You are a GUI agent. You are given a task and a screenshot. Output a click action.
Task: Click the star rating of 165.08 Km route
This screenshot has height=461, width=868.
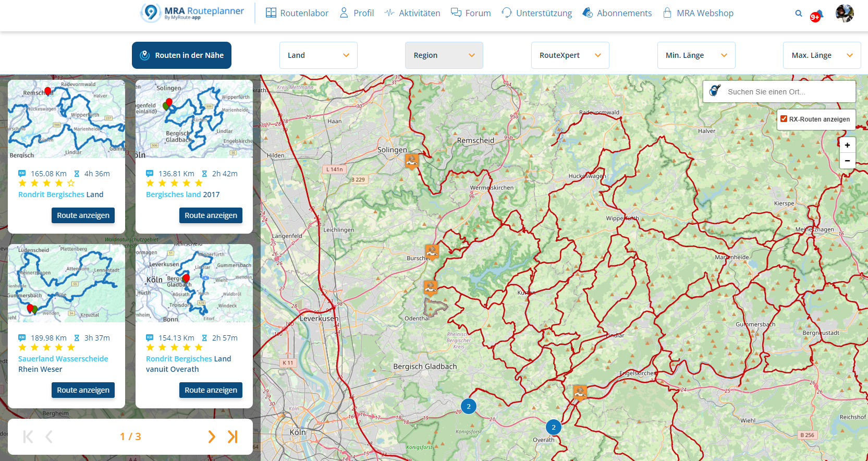pos(47,183)
